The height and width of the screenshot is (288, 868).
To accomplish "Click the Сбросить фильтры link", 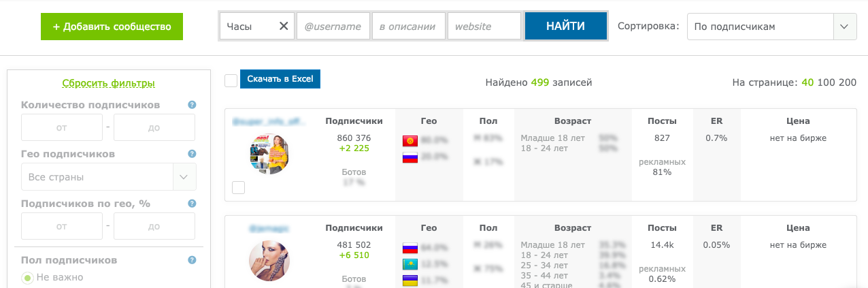I will coord(108,84).
